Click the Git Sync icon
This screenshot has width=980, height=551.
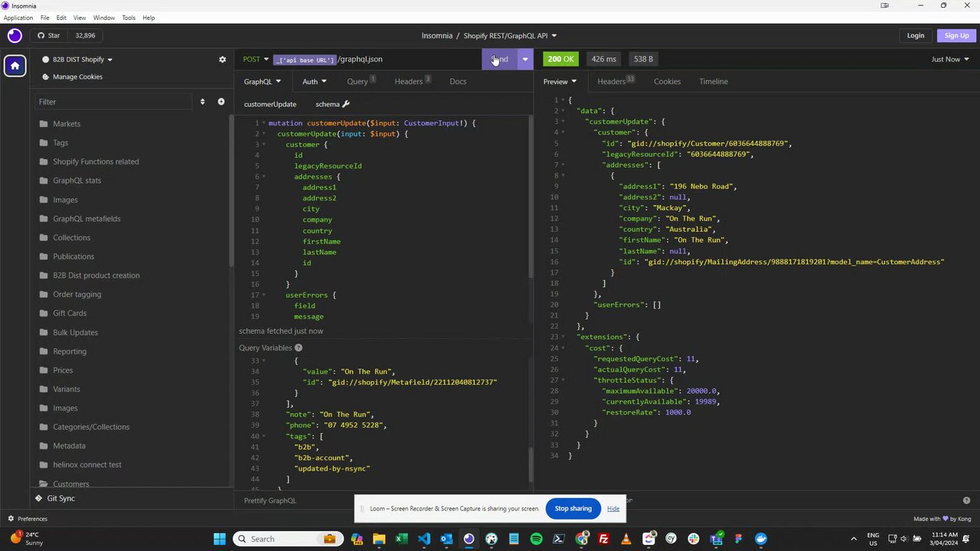tap(38, 498)
